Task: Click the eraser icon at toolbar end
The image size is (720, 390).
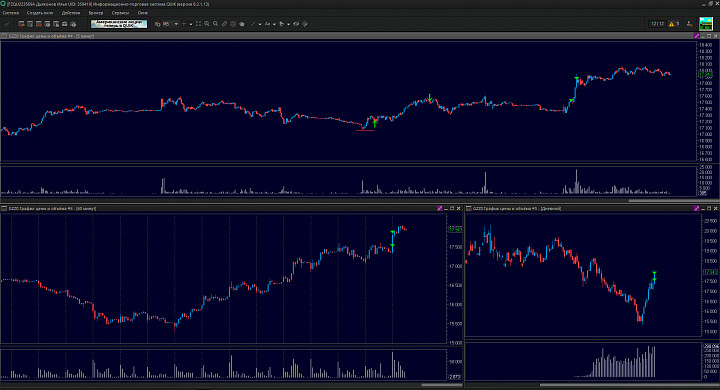Action: (305, 24)
